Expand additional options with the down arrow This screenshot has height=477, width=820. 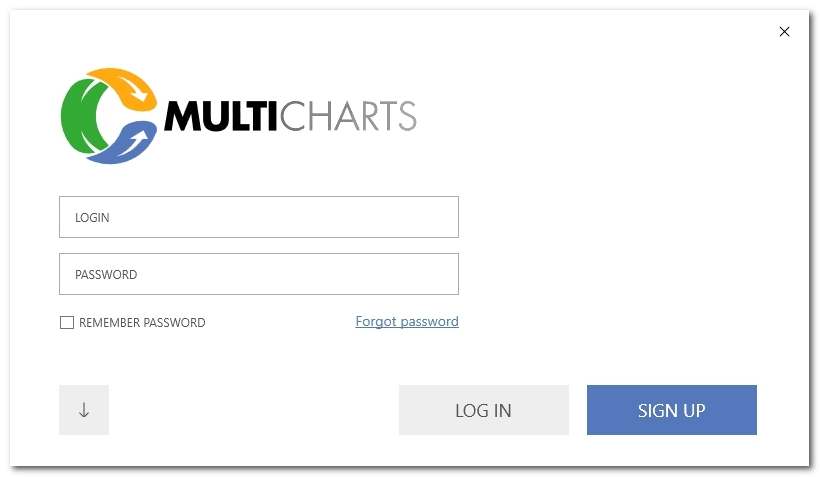[84, 410]
